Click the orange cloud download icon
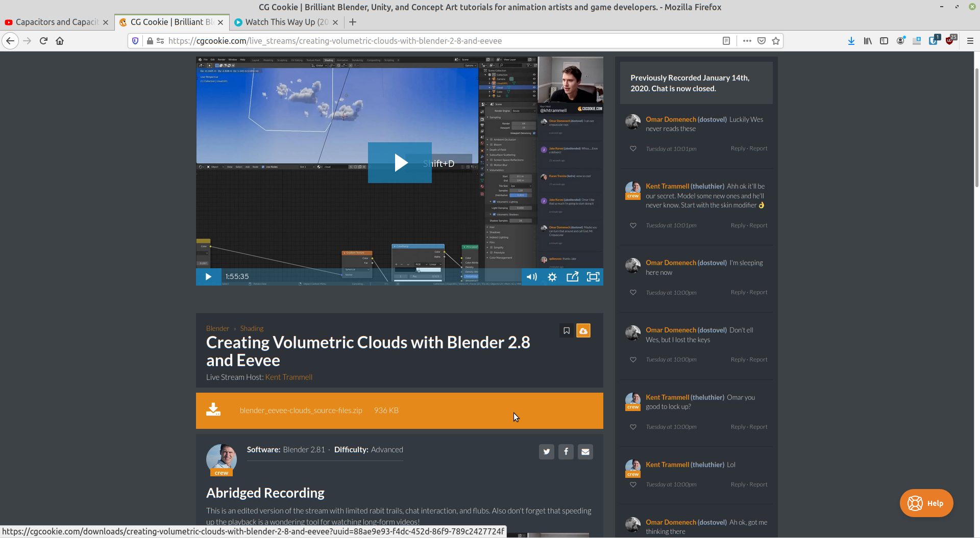This screenshot has width=980, height=538. click(x=583, y=331)
